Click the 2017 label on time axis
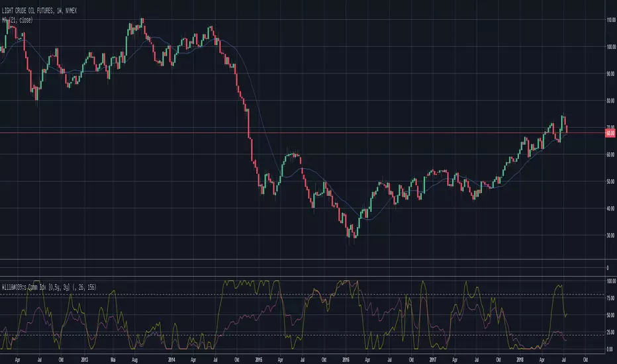 (432, 359)
